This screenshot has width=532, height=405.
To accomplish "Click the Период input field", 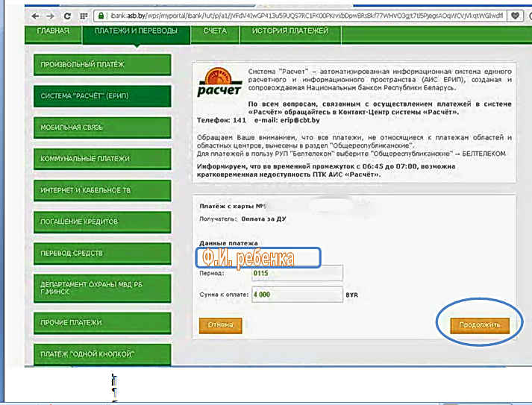I will 296,274.
